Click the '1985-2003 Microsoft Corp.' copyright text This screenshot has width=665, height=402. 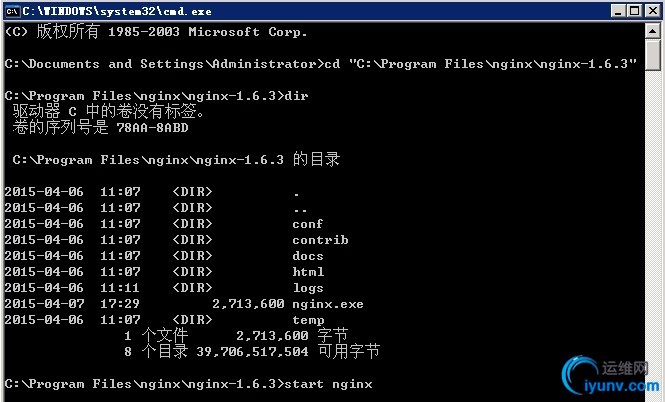(207, 32)
